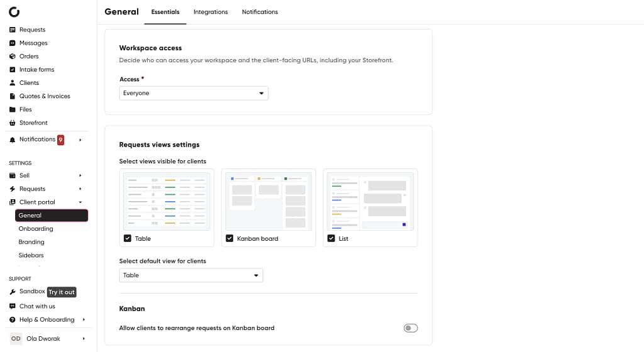Click the Chat with us icon
The width and height of the screenshot is (644, 352).
13,306
